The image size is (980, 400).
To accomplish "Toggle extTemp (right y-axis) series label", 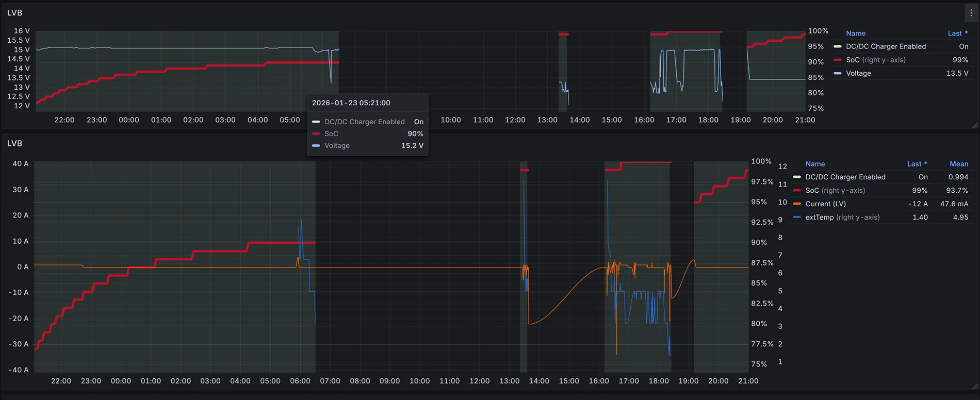I will tap(842, 217).
